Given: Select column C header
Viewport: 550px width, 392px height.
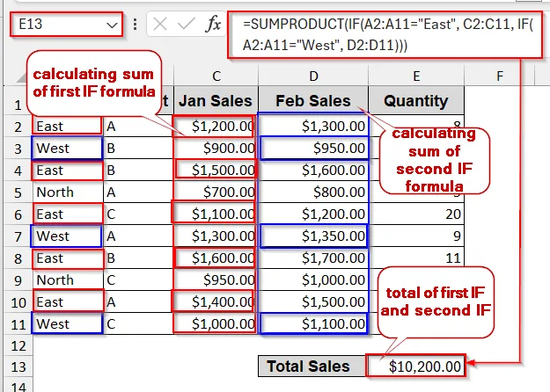Looking at the screenshot, I should tap(216, 76).
